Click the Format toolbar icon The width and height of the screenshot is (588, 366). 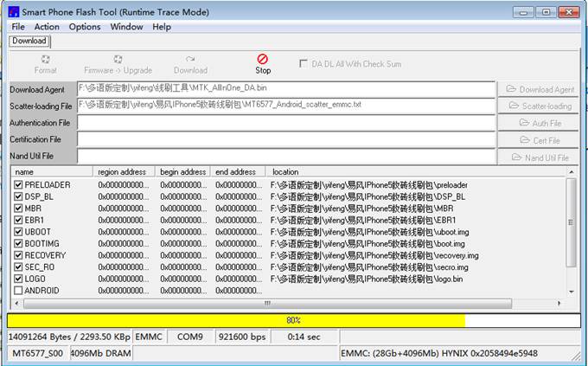click(x=45, y=60)
